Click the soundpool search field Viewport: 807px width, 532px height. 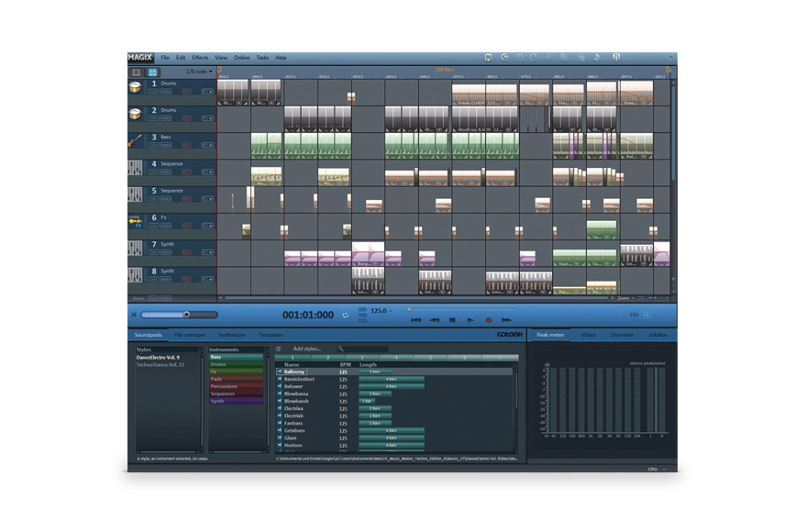click(367, 349)
